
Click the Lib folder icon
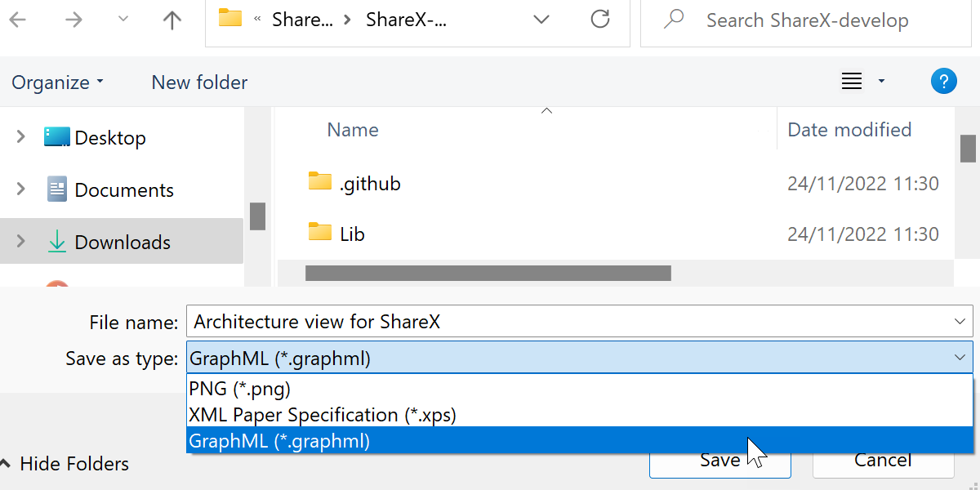point(320,234)
